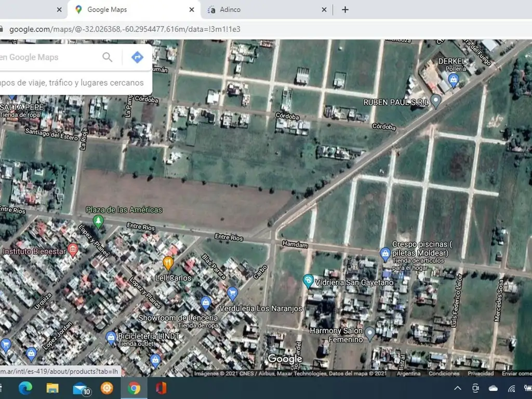Expand hidden system tray icons chevron
The width and height of the screenshot is (532, 399).
click(x=458, y=388)
